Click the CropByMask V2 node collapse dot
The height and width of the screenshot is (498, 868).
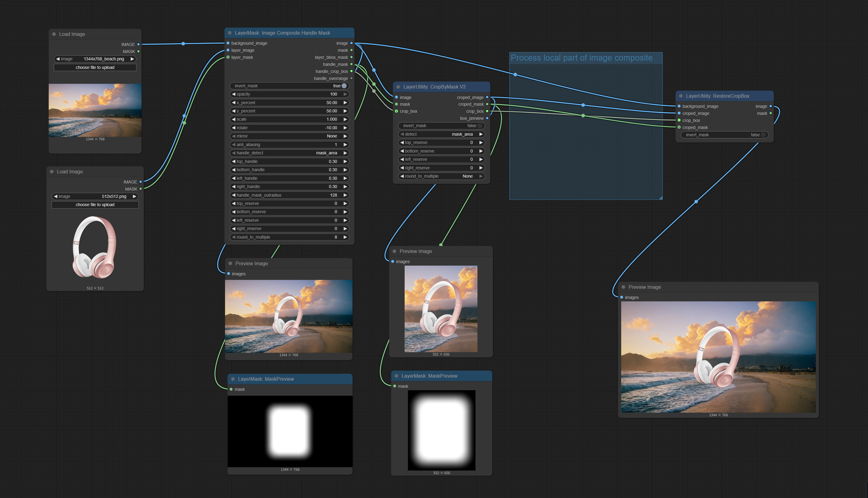[x=398, y=87]
